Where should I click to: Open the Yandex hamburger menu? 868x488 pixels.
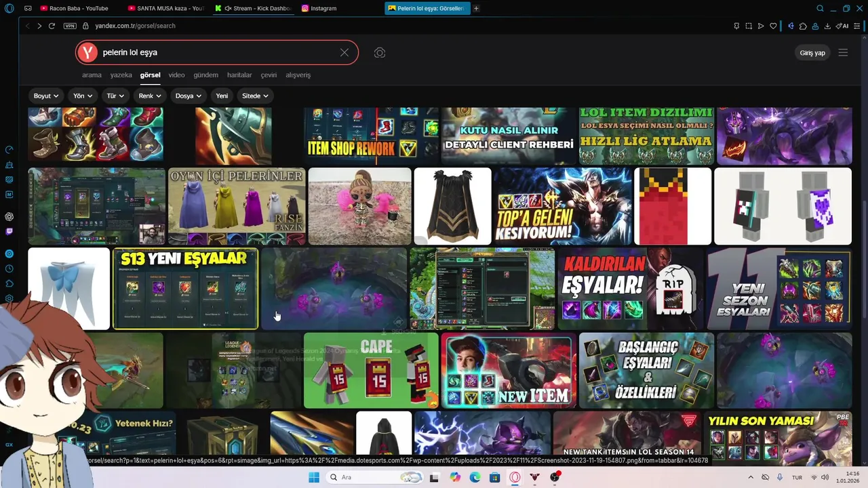tap(843, 52)
